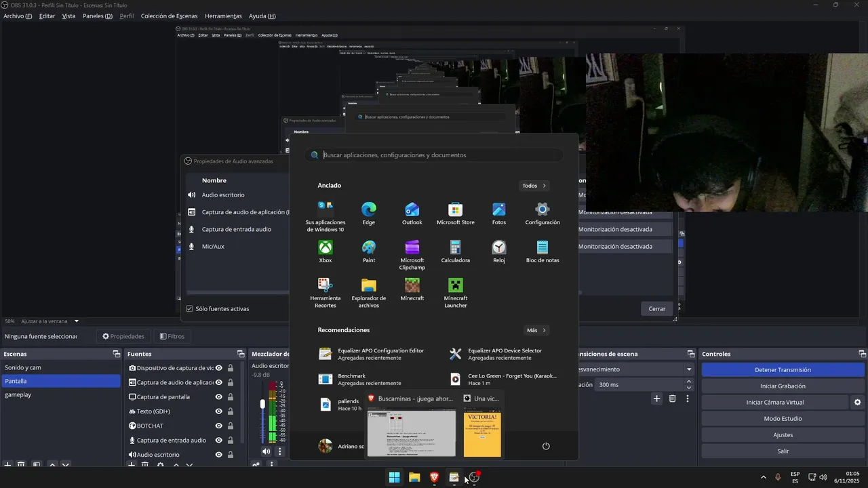Show hidden system tray icons
The image size is (868, 488).
(x=764, y=477)
